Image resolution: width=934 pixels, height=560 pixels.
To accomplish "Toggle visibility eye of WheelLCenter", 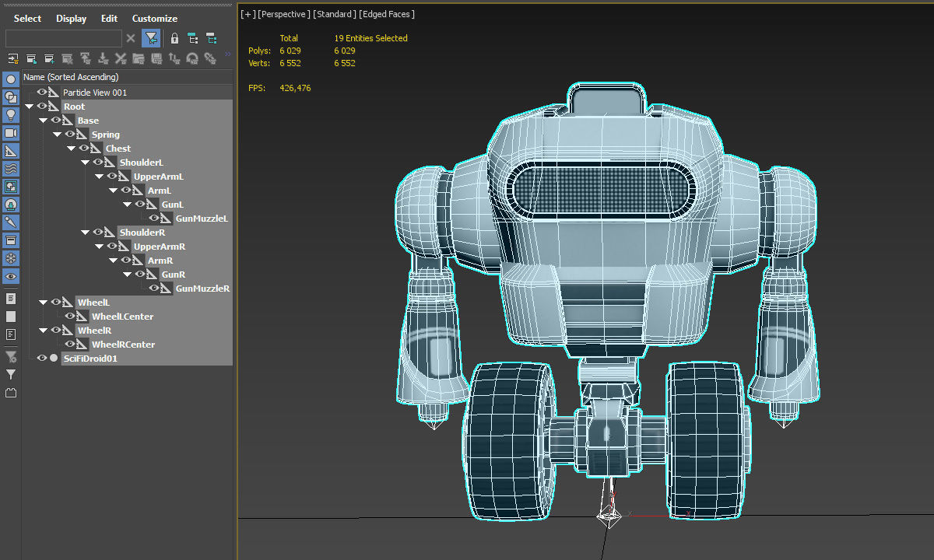I will click(70, 317).
